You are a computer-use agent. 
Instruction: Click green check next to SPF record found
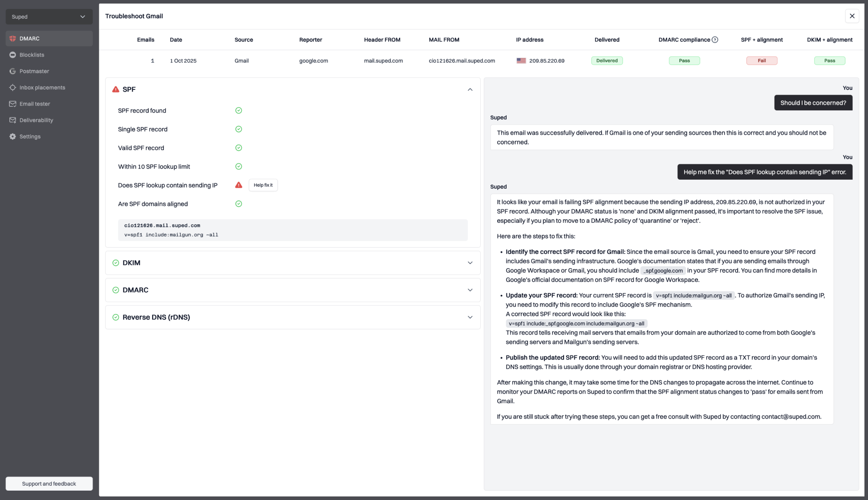click(239, 111)
